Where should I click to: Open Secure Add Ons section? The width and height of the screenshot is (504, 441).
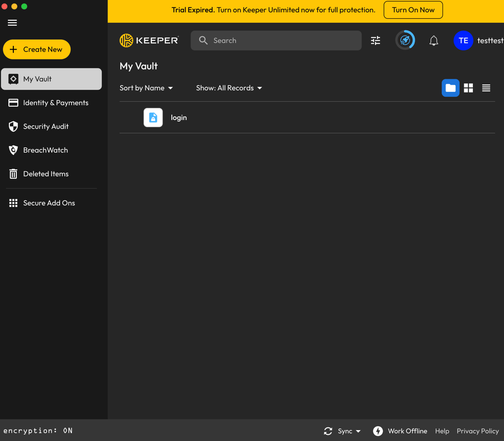51,203
